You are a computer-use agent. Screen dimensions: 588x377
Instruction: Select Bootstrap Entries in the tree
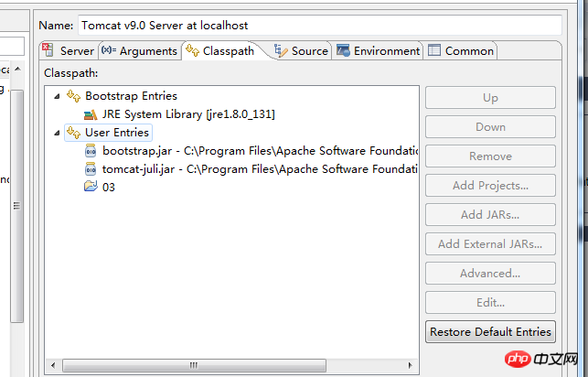click(131, 96)
